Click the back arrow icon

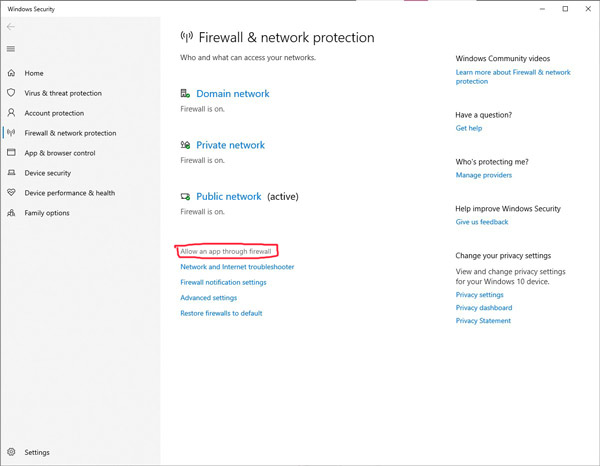click(11, 27)
